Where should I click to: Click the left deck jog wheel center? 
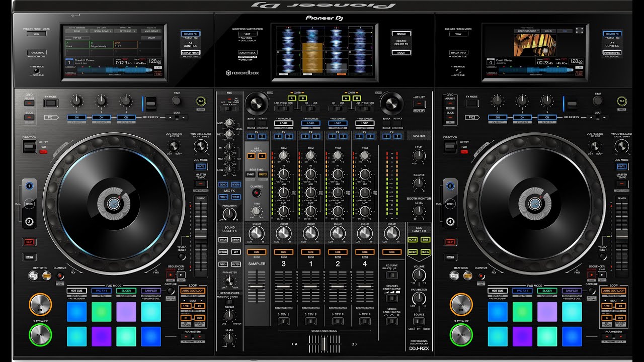[114, 203]
